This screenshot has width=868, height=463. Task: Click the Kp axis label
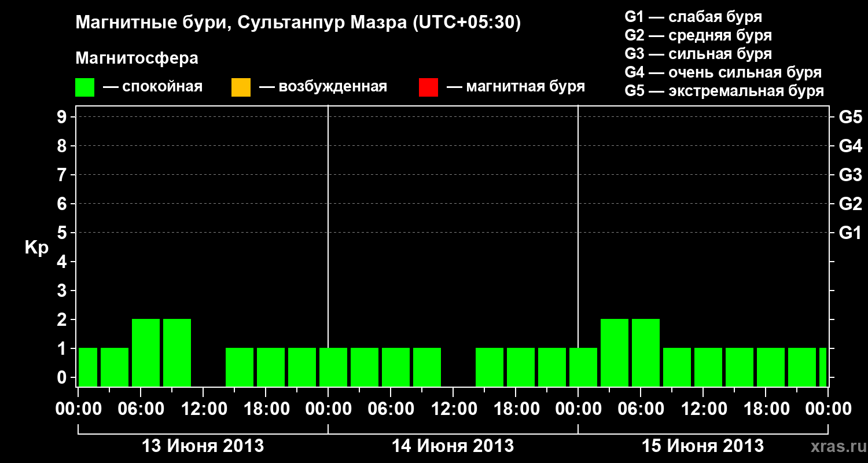click(36, 248)
